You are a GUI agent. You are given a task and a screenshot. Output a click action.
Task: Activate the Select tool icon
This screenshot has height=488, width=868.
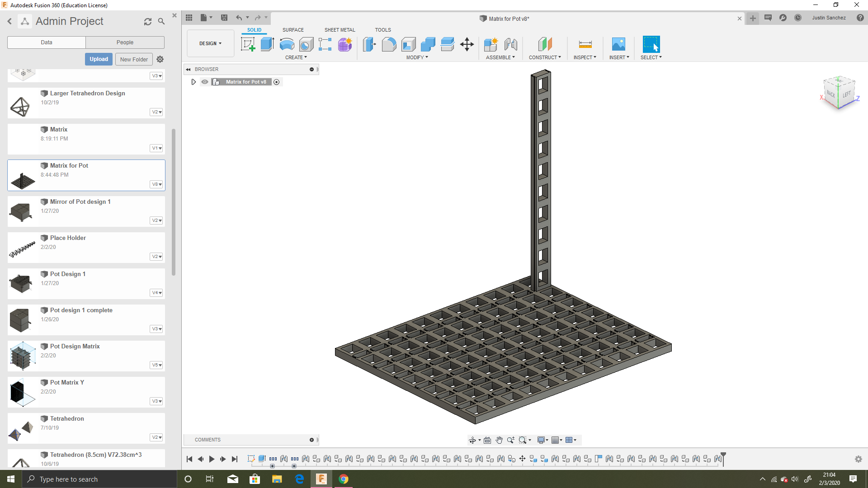pyautogui.click(x=651, y=44)
